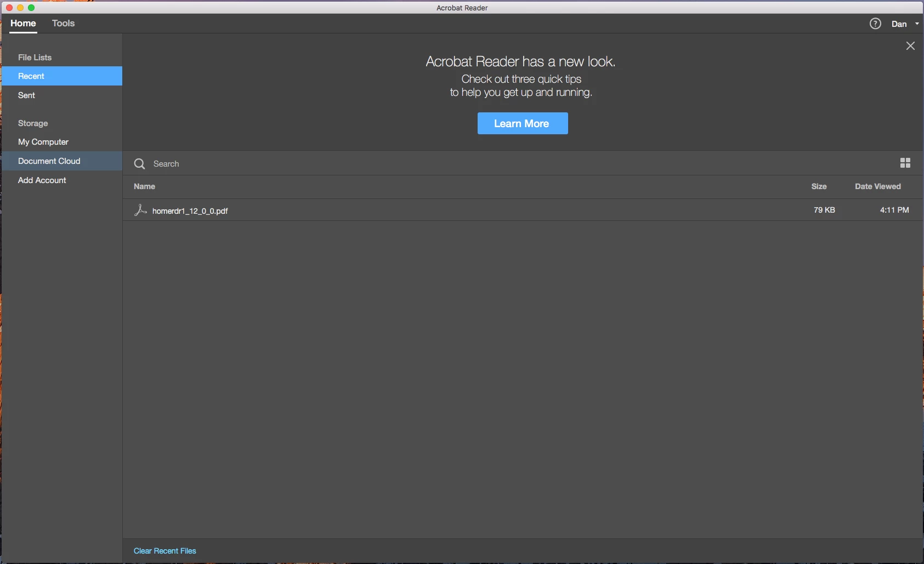Click the Learn More button

523,123
